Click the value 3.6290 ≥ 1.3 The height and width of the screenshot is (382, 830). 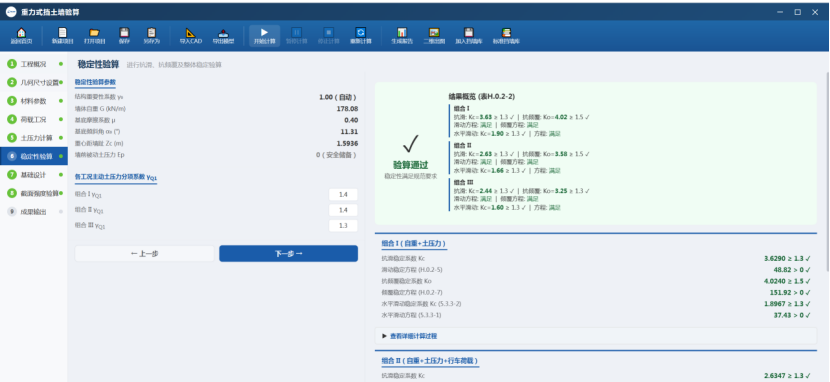tap(787, 258)
